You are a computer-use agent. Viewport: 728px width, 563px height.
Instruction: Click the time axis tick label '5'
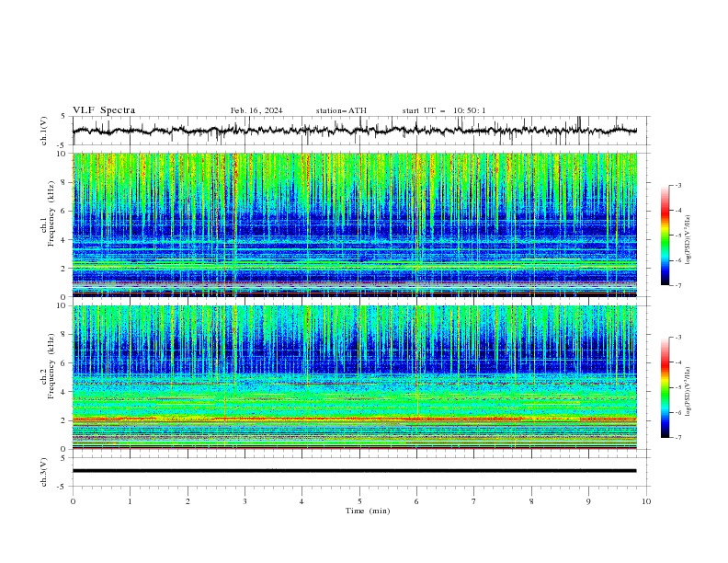point(359,501)
